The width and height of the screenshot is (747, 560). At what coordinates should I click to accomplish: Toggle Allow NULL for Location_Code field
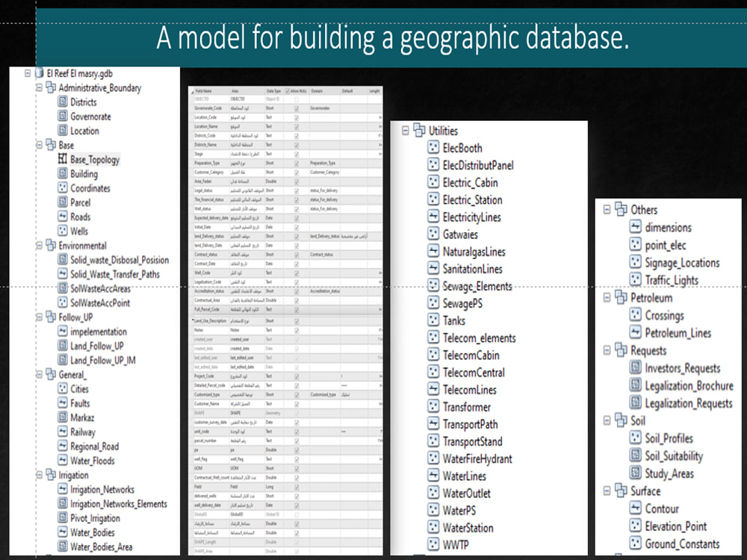pyautogui.click(x=297, y=118)
